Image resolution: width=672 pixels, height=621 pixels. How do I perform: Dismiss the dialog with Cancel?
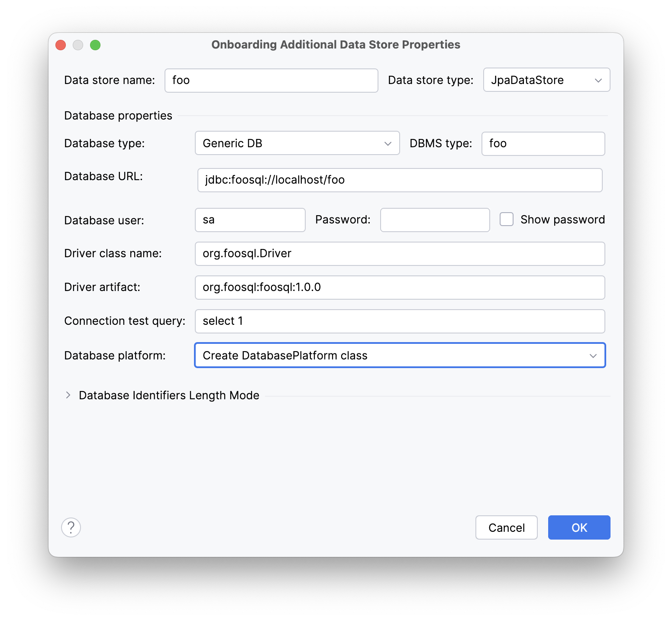pyautogui.click(x=506, y=527)
